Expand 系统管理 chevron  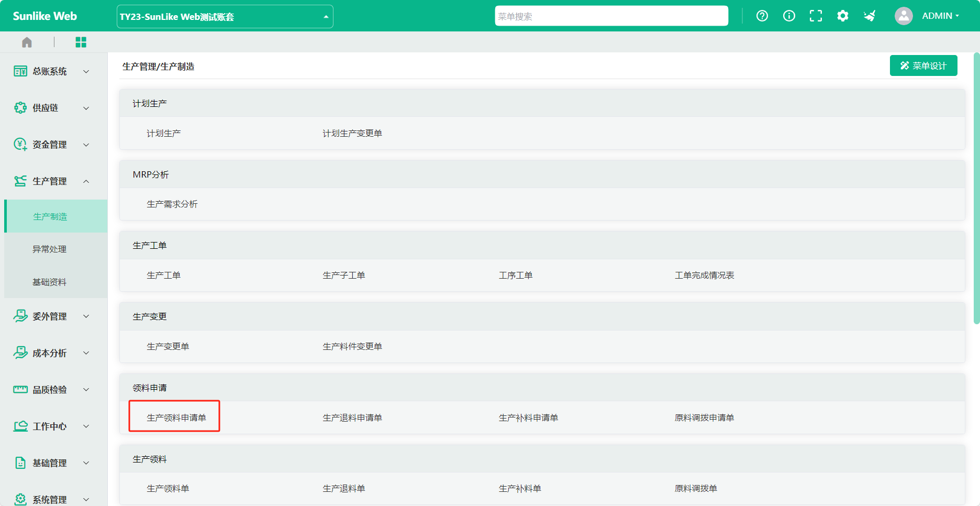tap(86, 499)
